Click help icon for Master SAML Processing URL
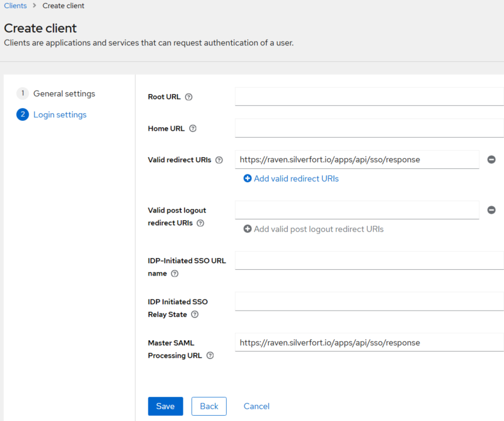This screenshot has width=504, height=421. tap(210, 356)
